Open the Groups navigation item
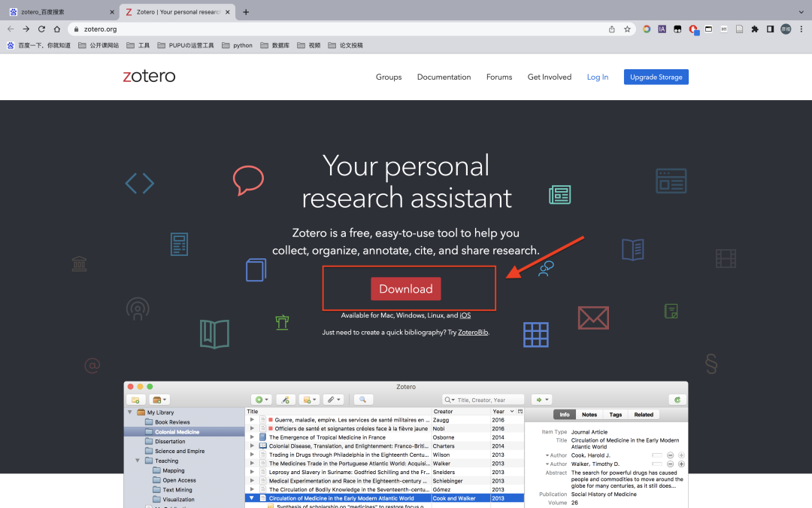This screenshot has width=812, height=508. pos(389,77)
